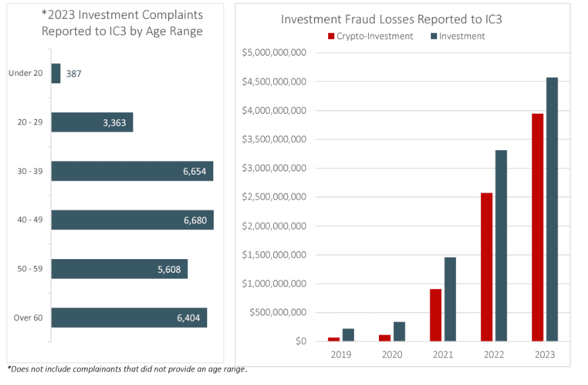Click the 2023 red Crypto-Investment bar

coord(537,227)
